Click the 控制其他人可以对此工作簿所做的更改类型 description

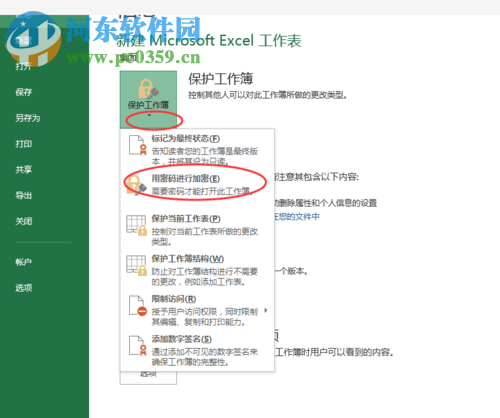pos(268,95)
